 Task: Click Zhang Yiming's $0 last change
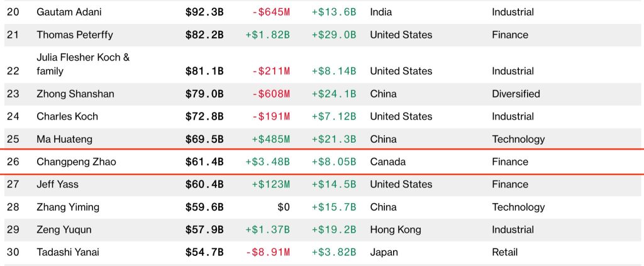(284, 207)
